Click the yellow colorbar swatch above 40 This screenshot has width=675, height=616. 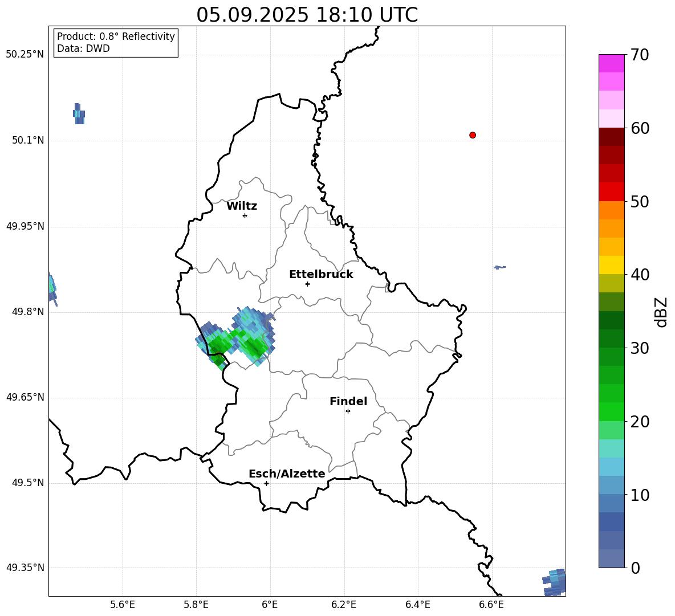click(611, 265)
